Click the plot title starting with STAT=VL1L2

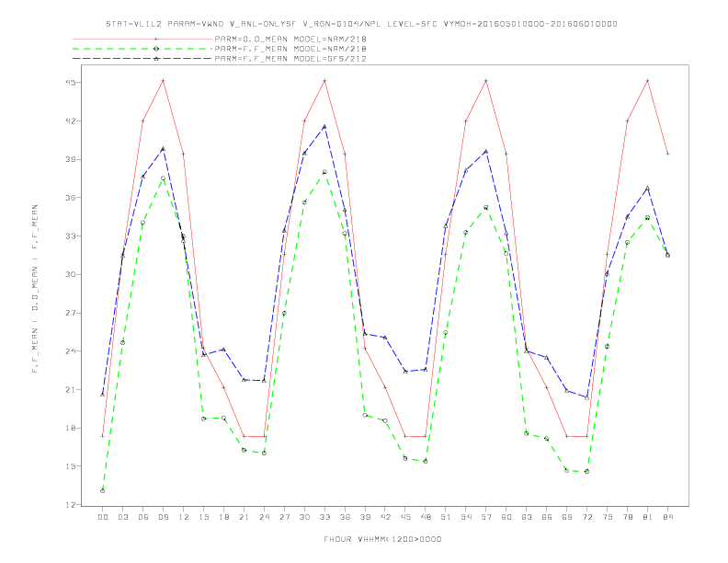[361, 24]
